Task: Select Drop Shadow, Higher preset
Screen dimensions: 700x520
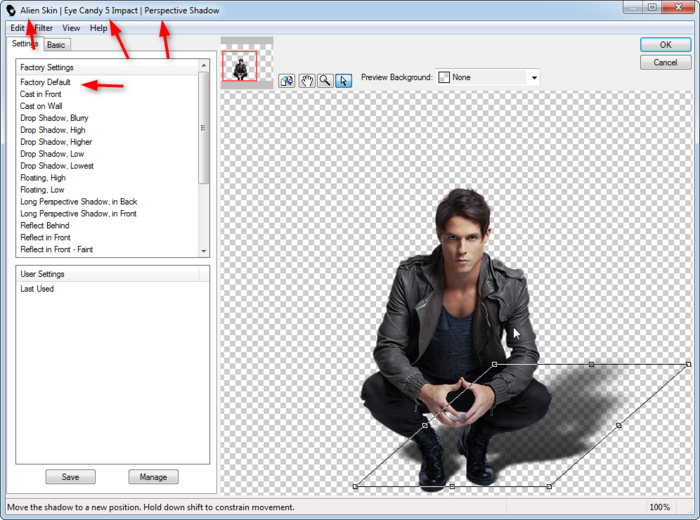Action: coord(56,142)
